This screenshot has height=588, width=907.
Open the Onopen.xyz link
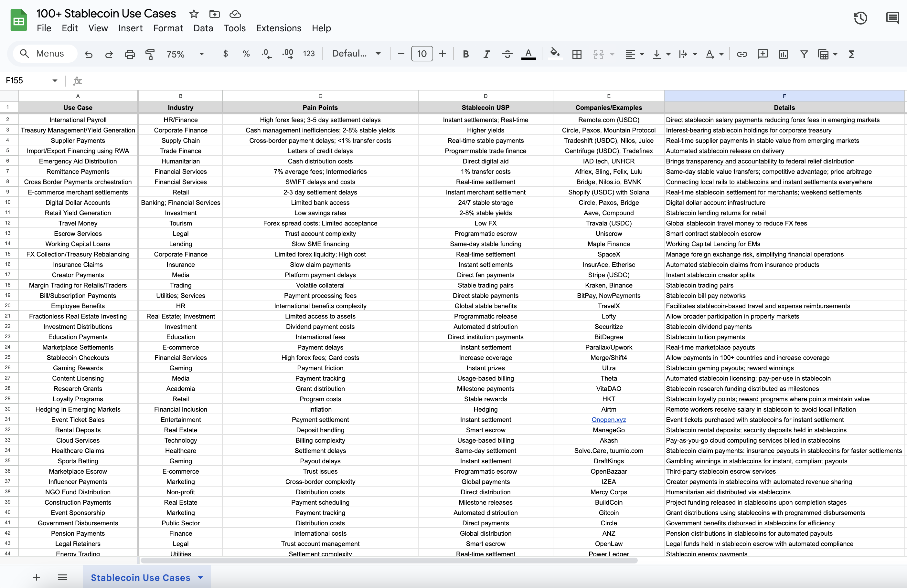click(608, 419)
